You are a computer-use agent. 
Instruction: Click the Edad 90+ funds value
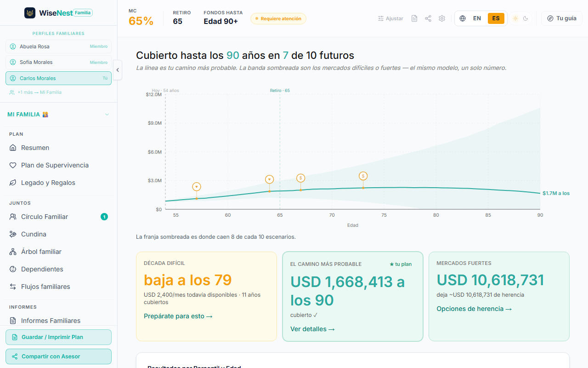[x=221, y=21]
